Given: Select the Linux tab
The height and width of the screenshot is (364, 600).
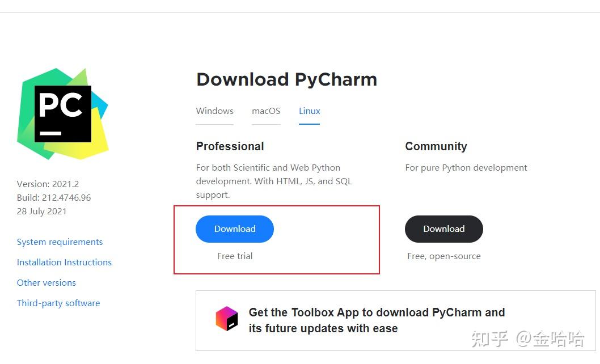Looking at the screenshot, I should (309, 111).
